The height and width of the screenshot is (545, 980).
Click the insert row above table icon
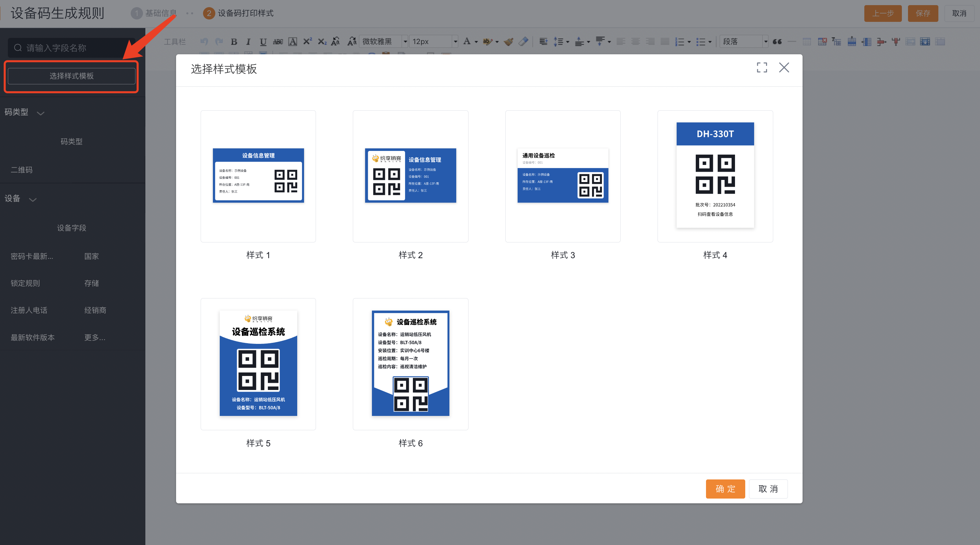pyautogui.click(x=851, y=41)
